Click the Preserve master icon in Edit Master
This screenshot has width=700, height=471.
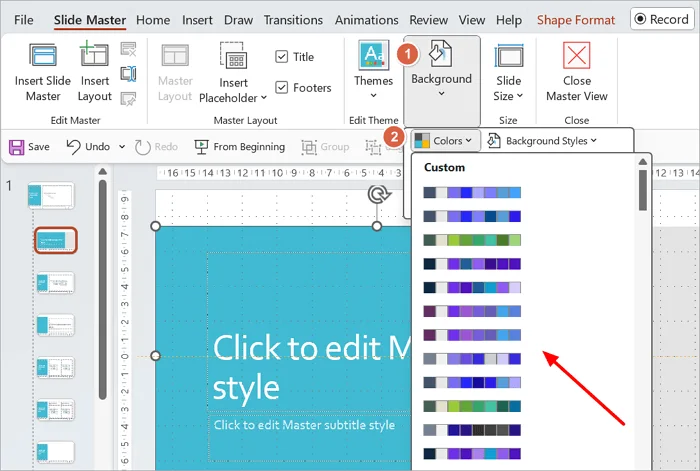coord(129,99)
